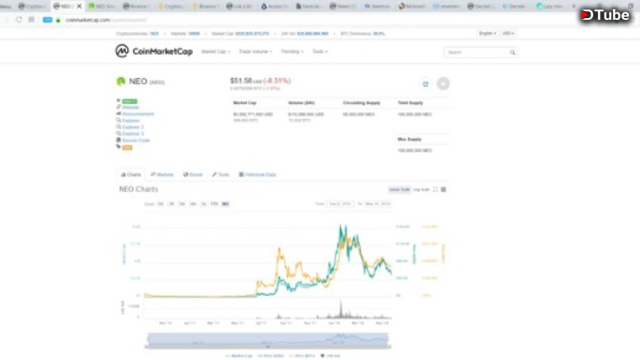Click the gray star watchlist button

(x=443, y=84)
